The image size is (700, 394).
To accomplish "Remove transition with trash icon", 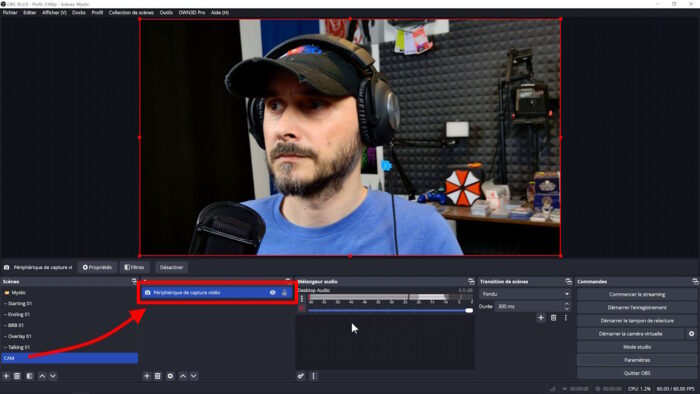I will 554,318.
